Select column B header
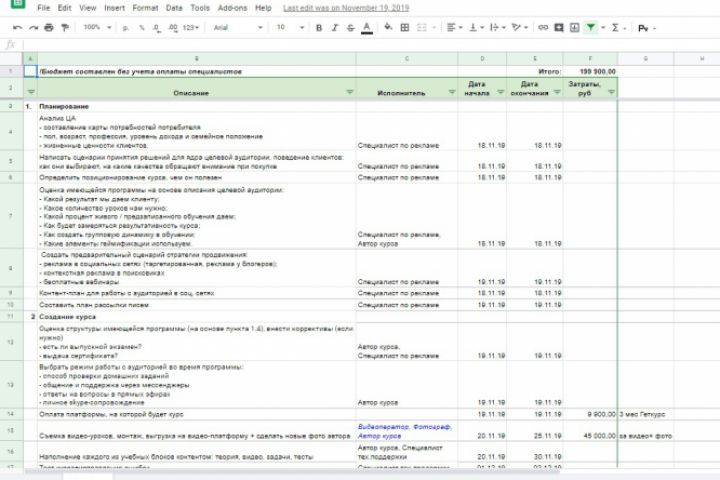 pos(197,58)
